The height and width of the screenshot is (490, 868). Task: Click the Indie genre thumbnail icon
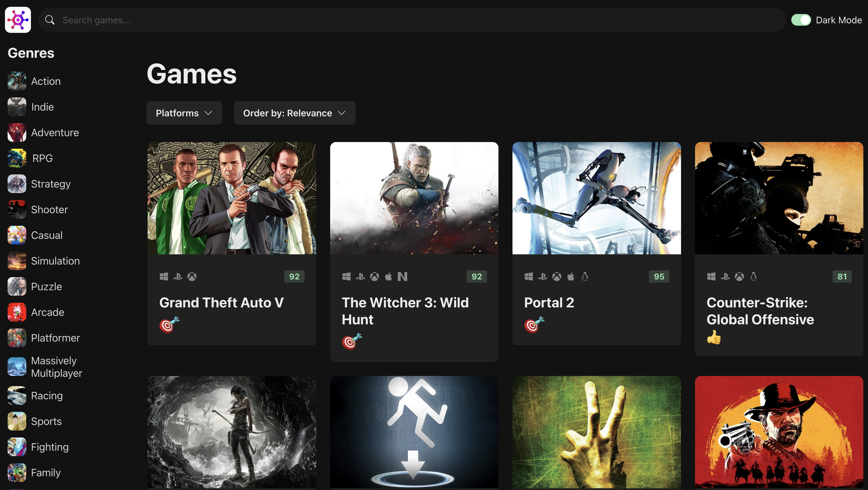point(17,107)
